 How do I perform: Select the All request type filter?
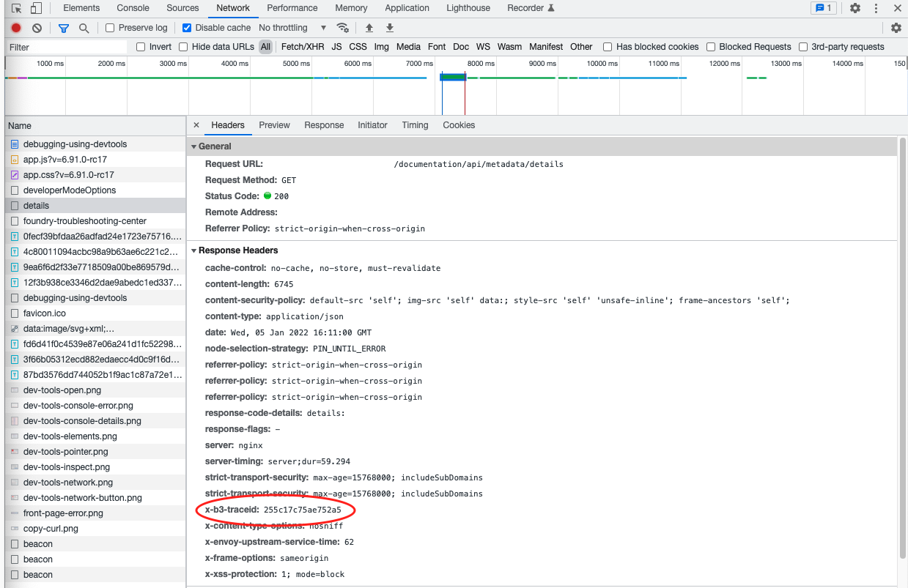click(265, 47)
